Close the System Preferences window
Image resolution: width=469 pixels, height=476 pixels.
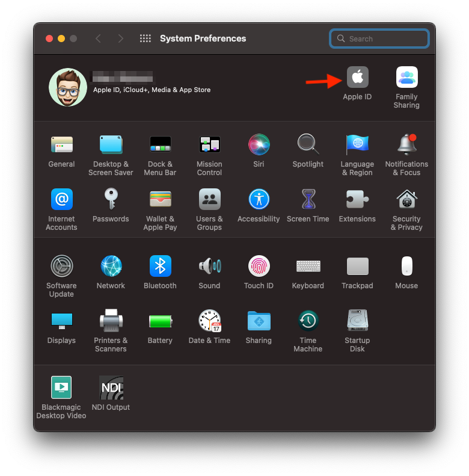coord(49,39)
